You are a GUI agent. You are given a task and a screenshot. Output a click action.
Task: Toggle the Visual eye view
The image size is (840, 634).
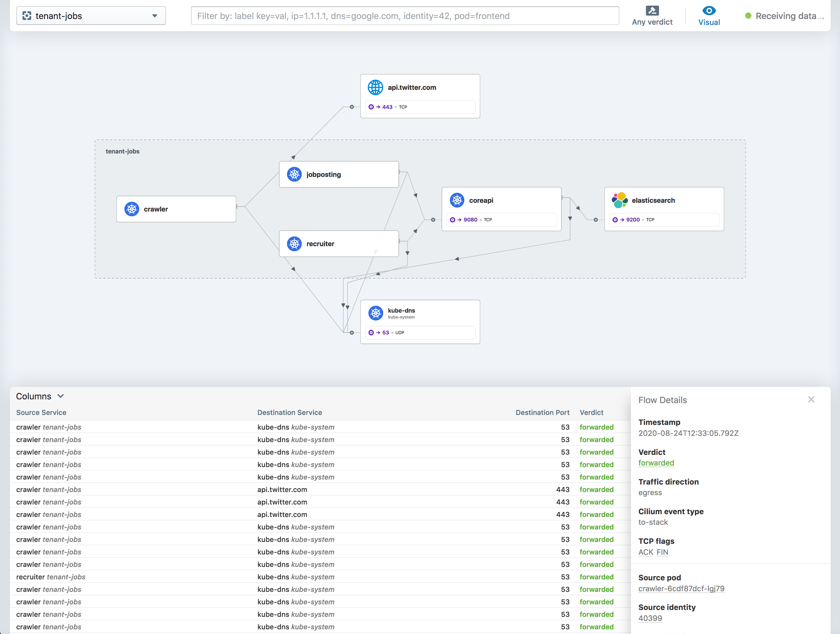click(x=709, y=15)
